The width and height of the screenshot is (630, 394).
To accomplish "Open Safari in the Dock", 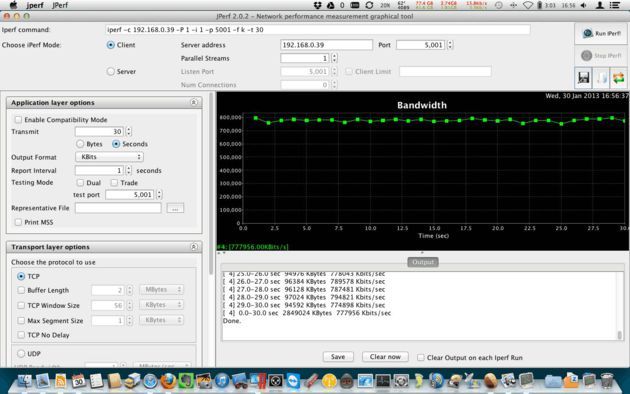I will (x=150, y=381).
